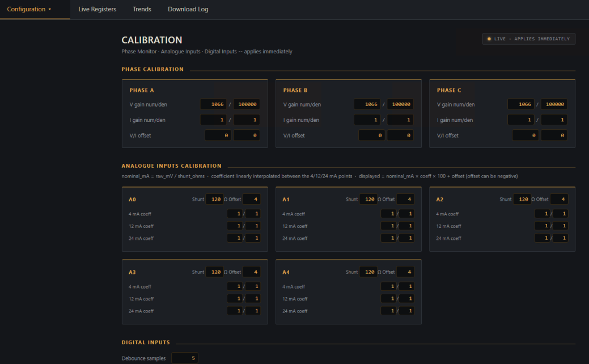Edit A2 shunt resistance field
The height and width of the screenshot is (364, 589).
(x=522, y=199)
